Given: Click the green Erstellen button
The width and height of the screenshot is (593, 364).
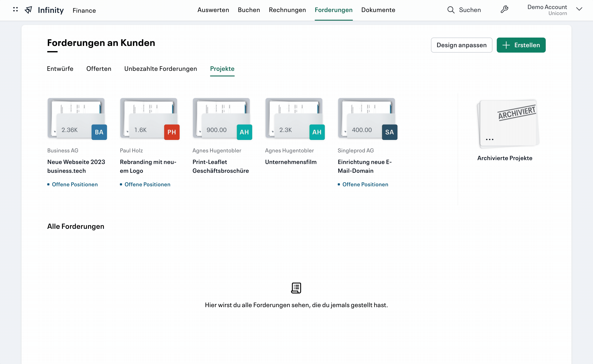Looking at the screenshot, I should click(521, 45).
